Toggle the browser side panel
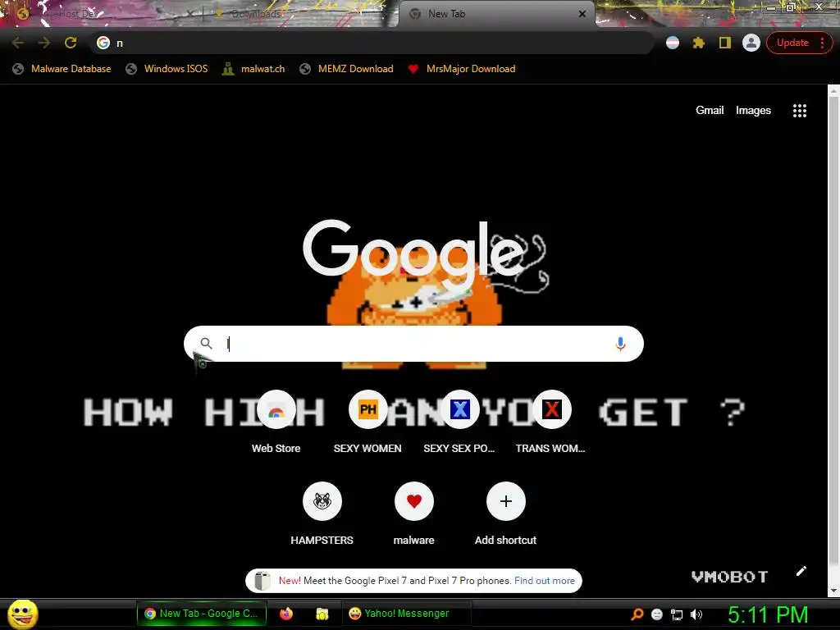This screenshot has width=840, height=630. coord(725,43)
